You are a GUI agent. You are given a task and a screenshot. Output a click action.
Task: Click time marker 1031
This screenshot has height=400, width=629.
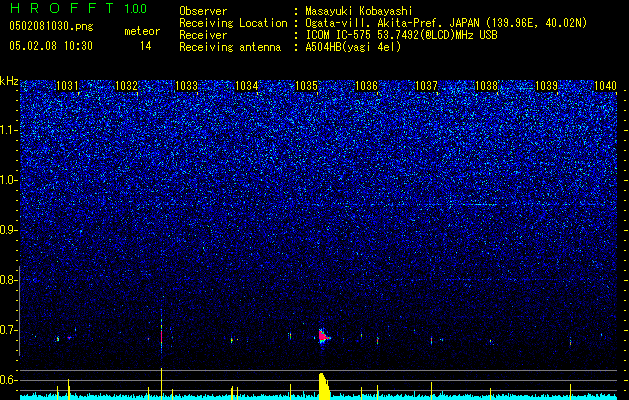[67, 86]
